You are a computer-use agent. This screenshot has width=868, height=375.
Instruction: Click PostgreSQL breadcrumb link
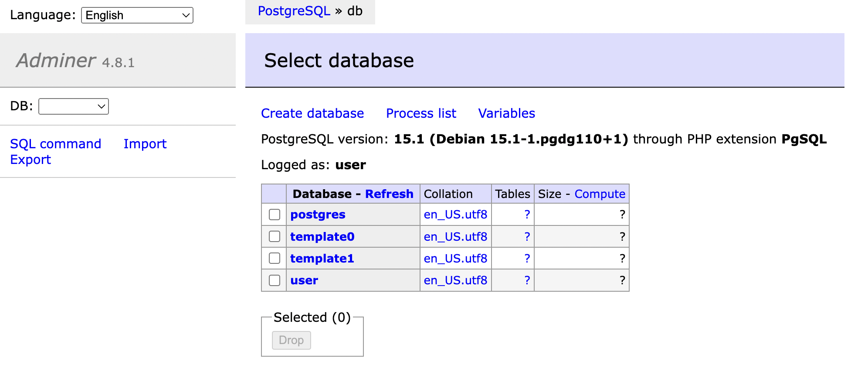click(x=294, y=11)
